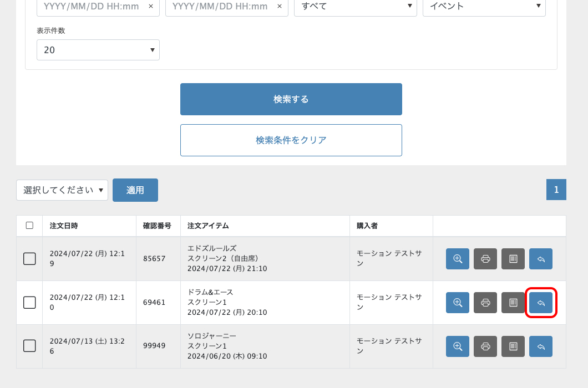Click order date 2024/07/13 (土) 13:26

(87, 346)
